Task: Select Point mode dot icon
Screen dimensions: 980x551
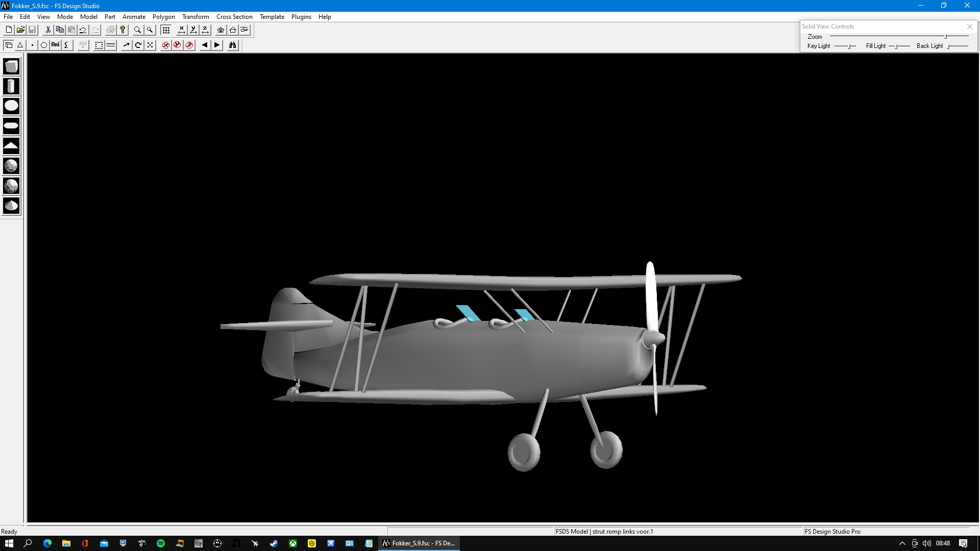Action: point(32,45)
